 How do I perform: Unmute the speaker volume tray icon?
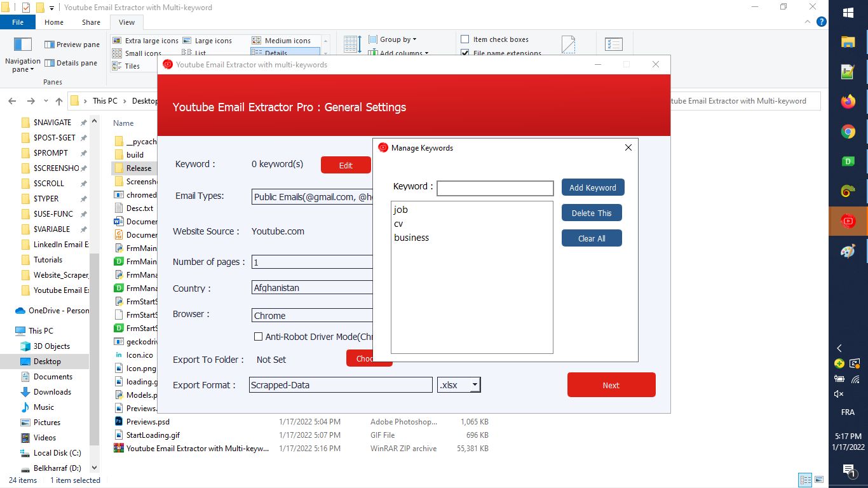point(839,395)
